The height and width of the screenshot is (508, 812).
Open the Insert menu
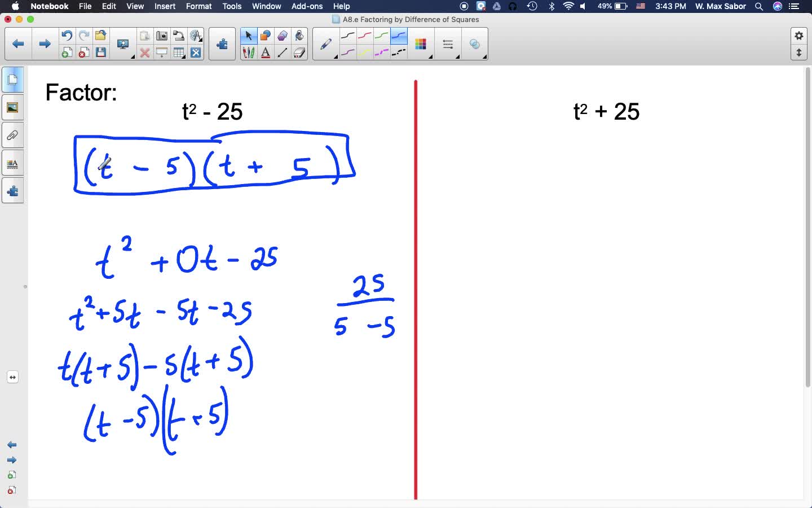pyautogui.click(x=165, y=6)
